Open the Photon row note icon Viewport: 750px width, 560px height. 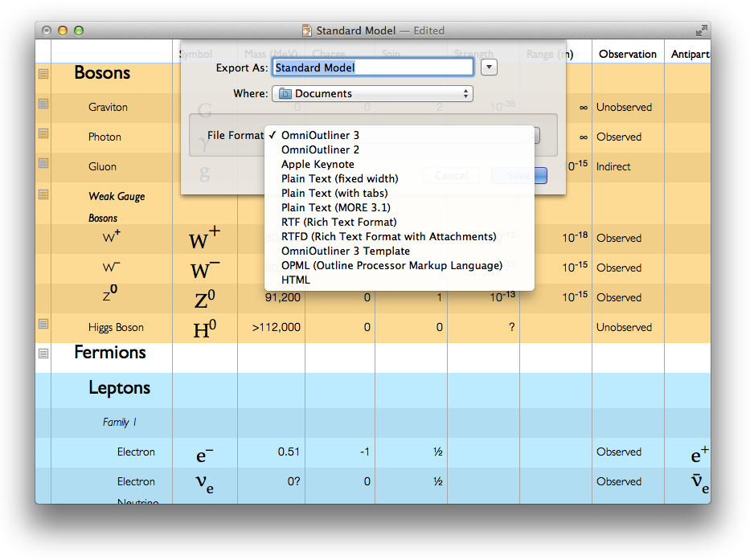(x=43, y=133)
